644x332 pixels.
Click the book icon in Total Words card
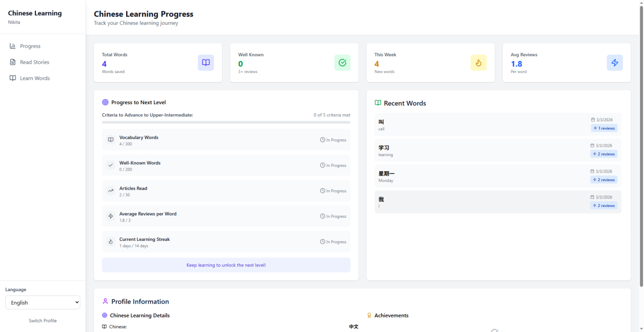coord(206,63)
